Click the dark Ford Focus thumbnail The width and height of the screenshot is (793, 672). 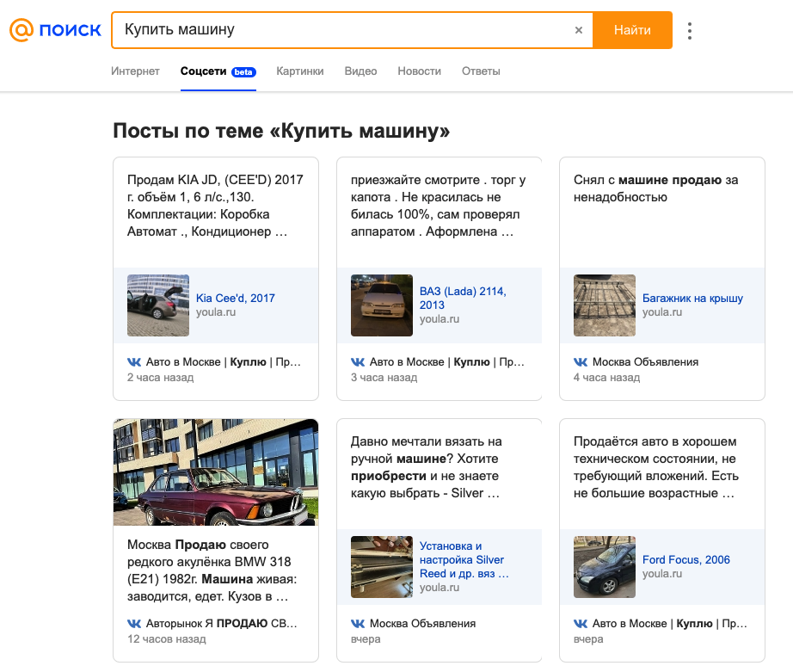(605, 567)
